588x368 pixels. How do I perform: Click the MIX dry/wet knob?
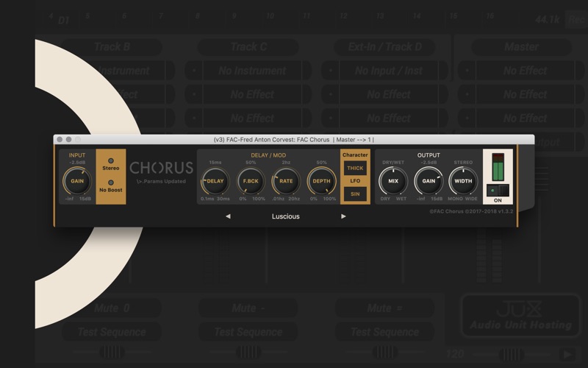click(393, 181)
